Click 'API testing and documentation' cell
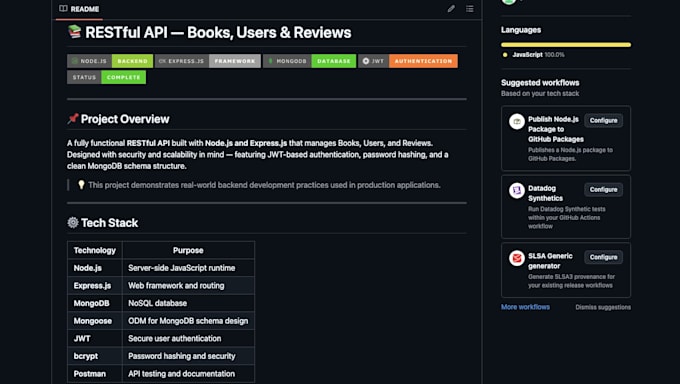This screenshot has width=680, height=384. [x=188, y=374]
